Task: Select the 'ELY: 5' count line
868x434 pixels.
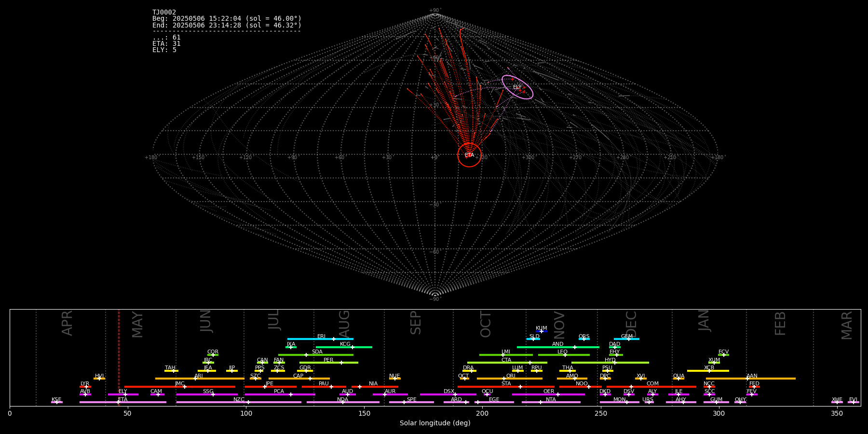Action: point(164,50)
